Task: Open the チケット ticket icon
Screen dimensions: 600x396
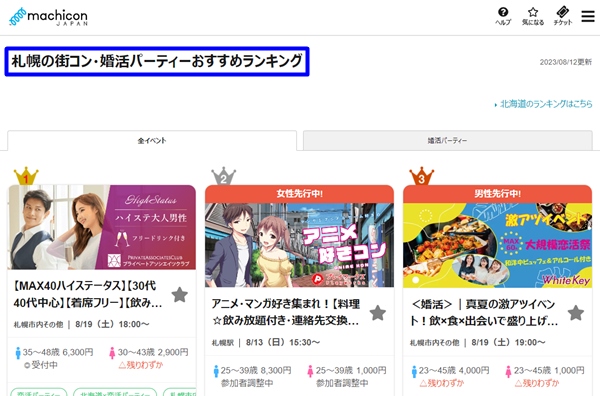Action: (x=562, y=16)
